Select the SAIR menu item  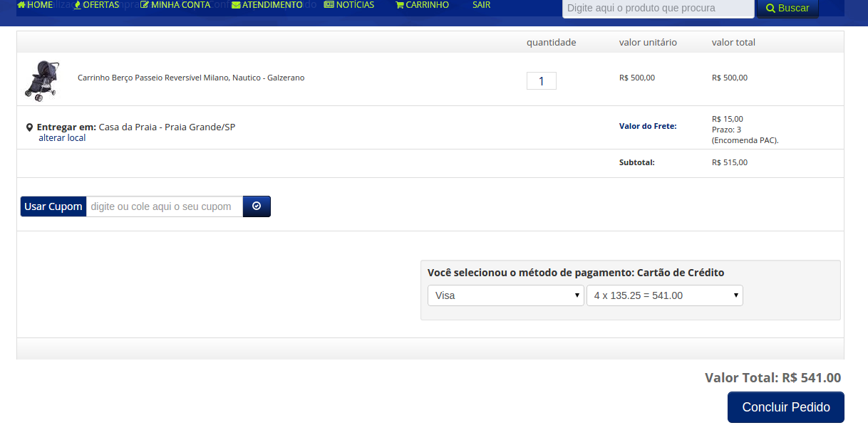pos(482,5)
